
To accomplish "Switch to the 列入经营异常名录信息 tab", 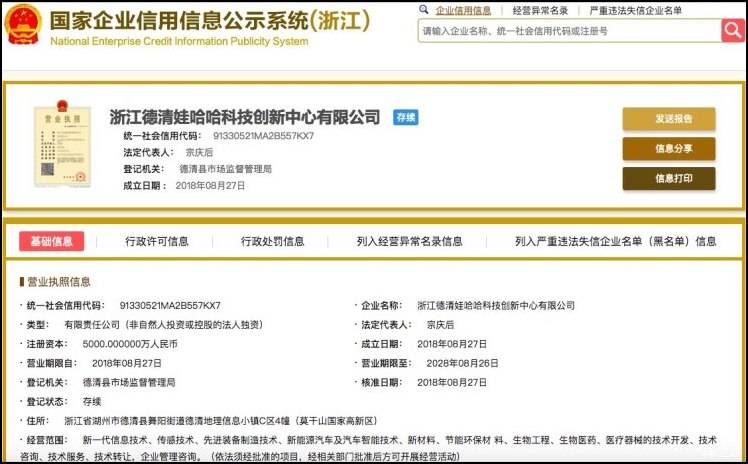I will (x=409, y=241).
